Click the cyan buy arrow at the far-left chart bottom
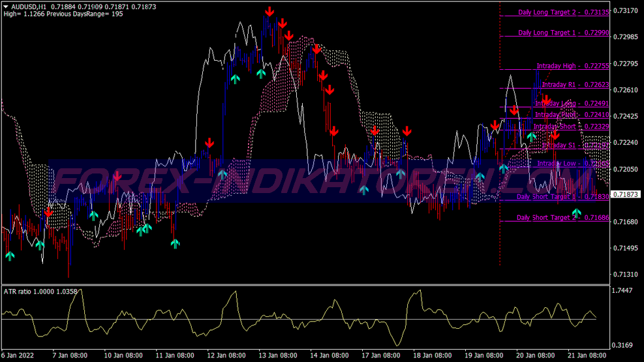 (x=10, y=256)
